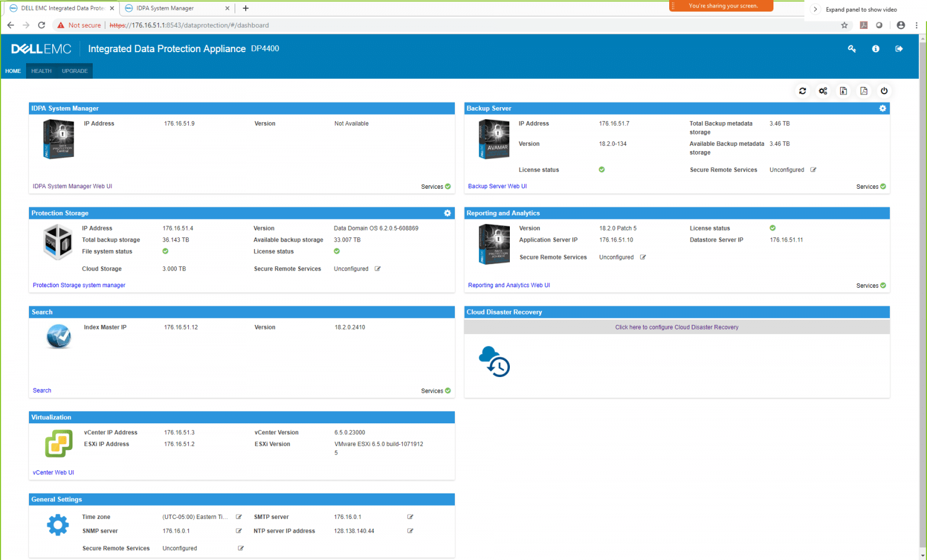This screenshot has height=560, width=927.
Task: Click Services status in Backup Server panel
Action: coord(871,186)
